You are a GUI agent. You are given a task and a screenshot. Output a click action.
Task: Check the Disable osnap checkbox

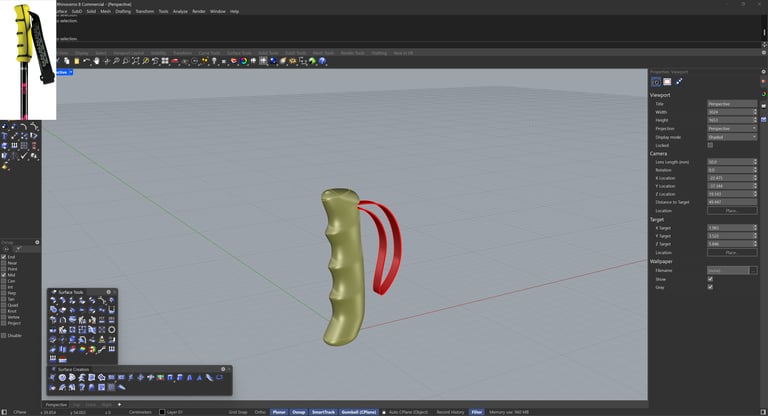4,336
